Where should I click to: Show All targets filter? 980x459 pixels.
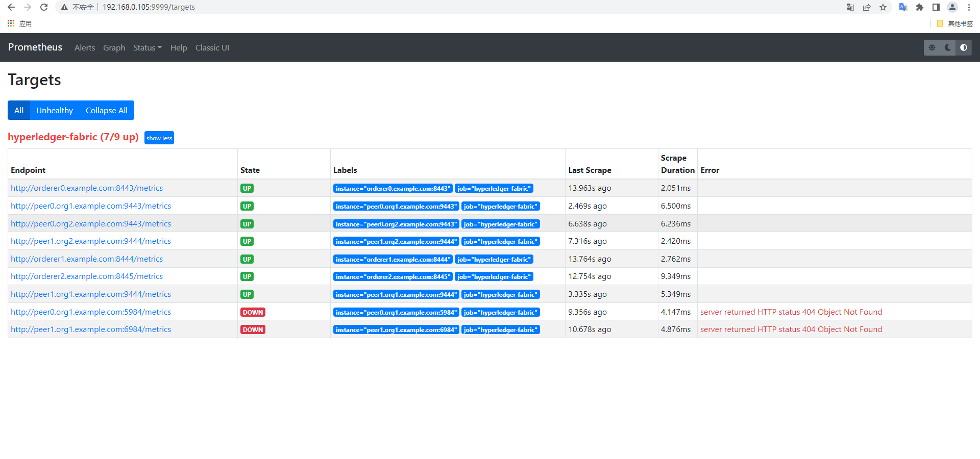(19, 110)
